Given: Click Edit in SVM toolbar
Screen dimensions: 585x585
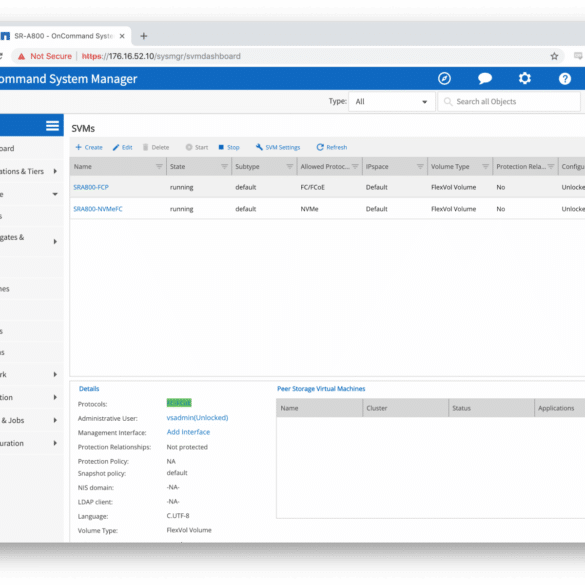Looking at the screenshot, I should [123, 147].
